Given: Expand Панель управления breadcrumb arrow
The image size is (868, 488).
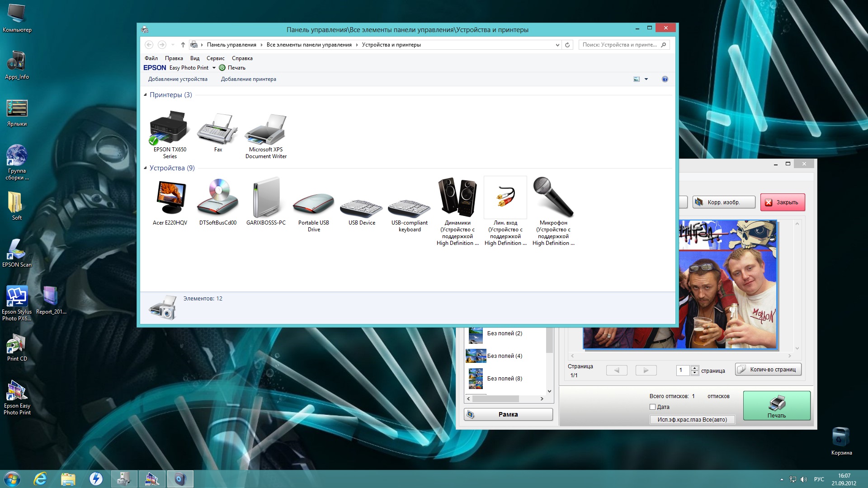Looking at the screenshot, I should tap(262, 45).
